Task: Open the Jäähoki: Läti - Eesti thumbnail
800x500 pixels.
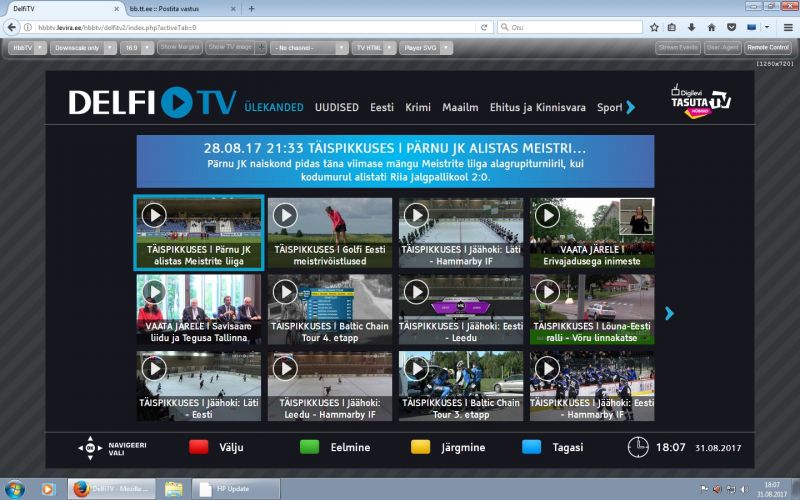Action: [x=199, y=386]
